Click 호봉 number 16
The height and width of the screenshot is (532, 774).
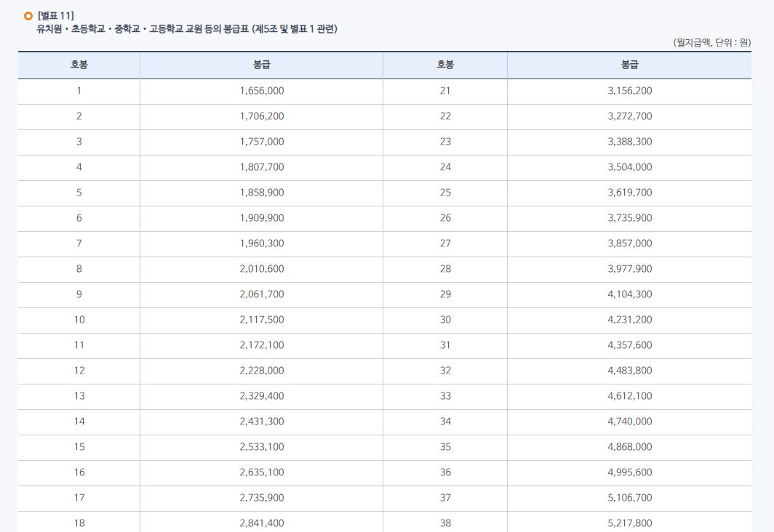(79, 472)
